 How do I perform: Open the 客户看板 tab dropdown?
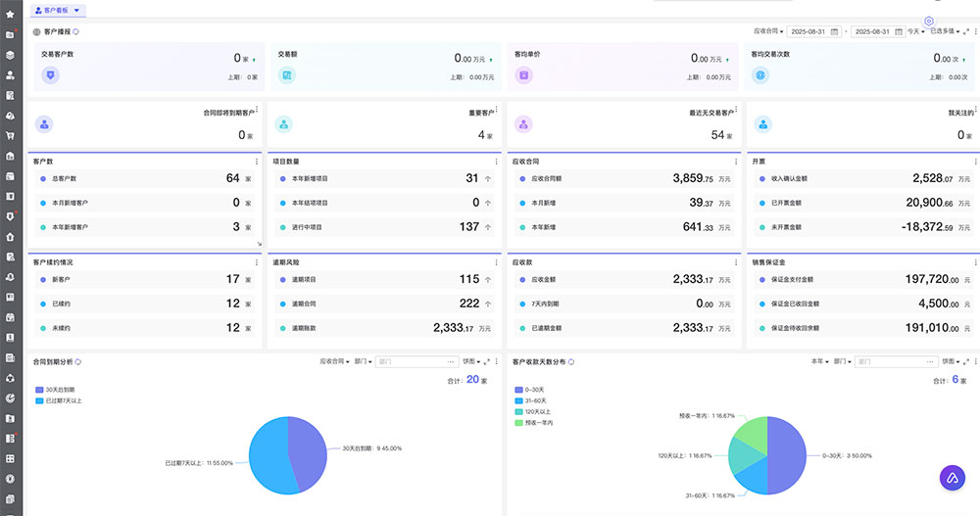click(77, 10)
